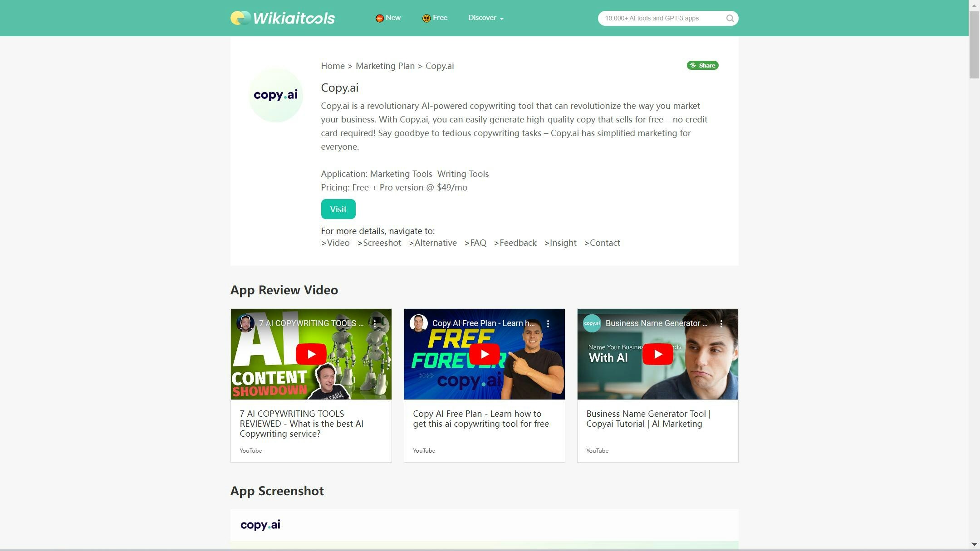Open options menu on 7 AI Copywriting video
Image resolution: width=980 pixels, height=551 pixels.
(375, 323)
